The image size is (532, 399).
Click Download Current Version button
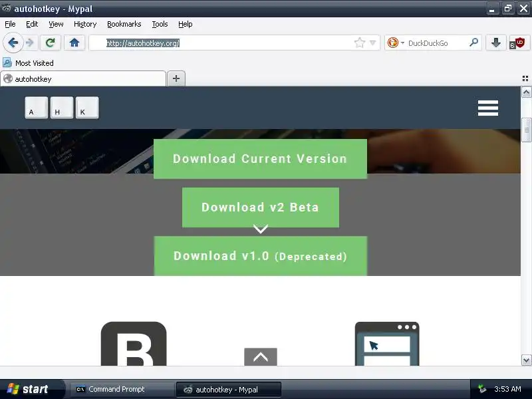(260, 159)
